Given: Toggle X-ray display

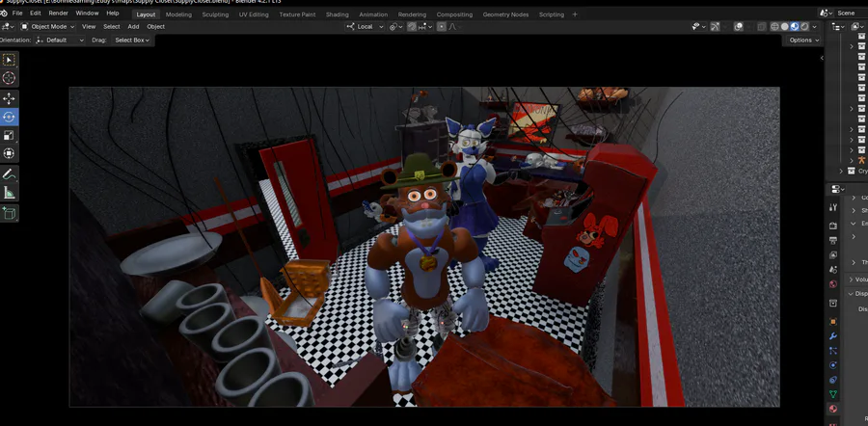Looking at the screenshot, I should pyautogui.click(x=762, y=27).
